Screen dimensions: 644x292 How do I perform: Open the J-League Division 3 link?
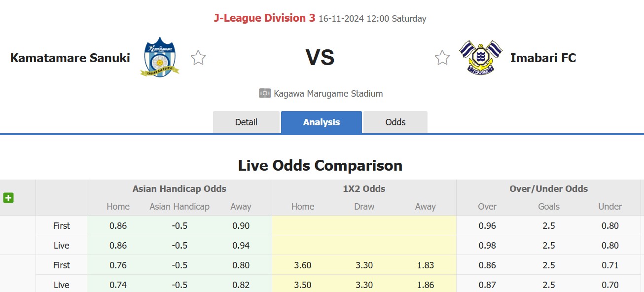pyautogui.click(x=264, y=18)
